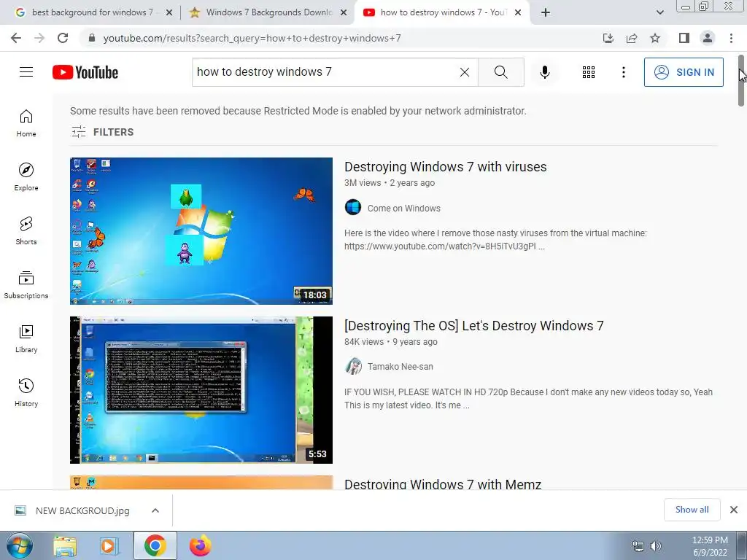
Task: Expand NEW BACKGROUD.jpg download options chevron
Action: point(155,510)
